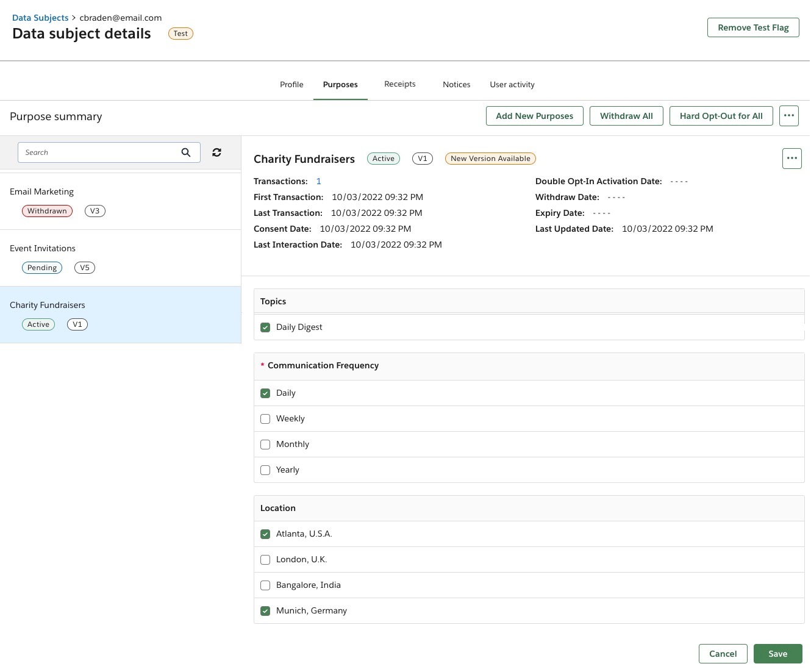Check the Weekly frequency checkbox
811x672 pixels.
tap(265, 419)
